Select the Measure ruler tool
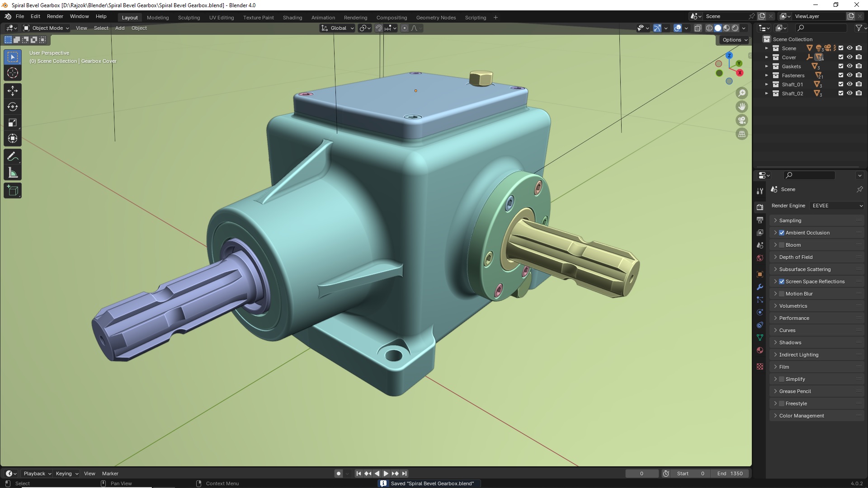This screenshot has width=868, height=488. (x=13, y=173)
